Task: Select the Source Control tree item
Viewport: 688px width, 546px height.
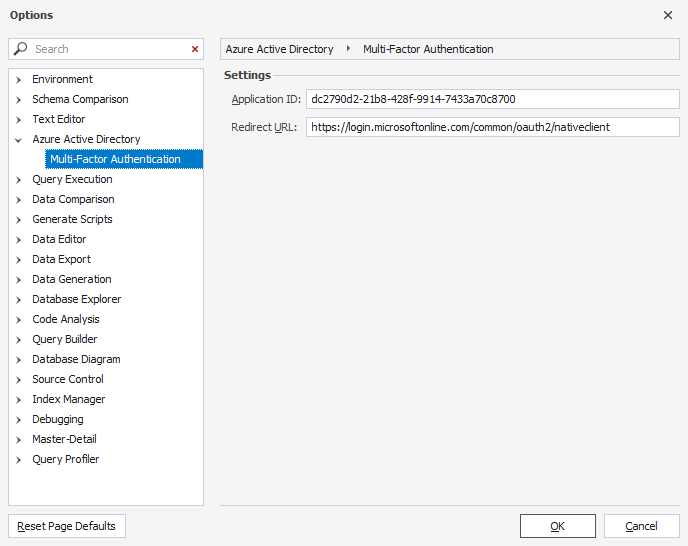Action: (68, 379)
